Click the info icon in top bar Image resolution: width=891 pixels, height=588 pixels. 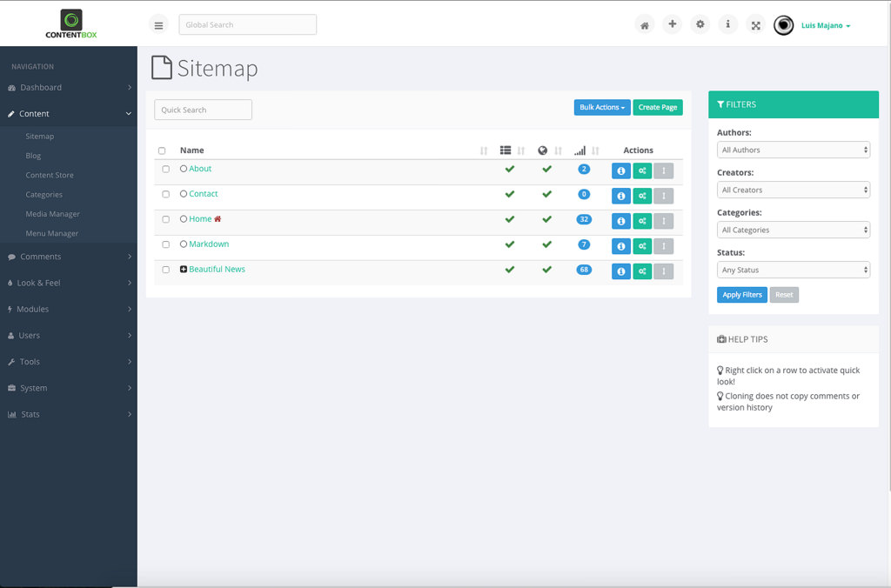727,24
